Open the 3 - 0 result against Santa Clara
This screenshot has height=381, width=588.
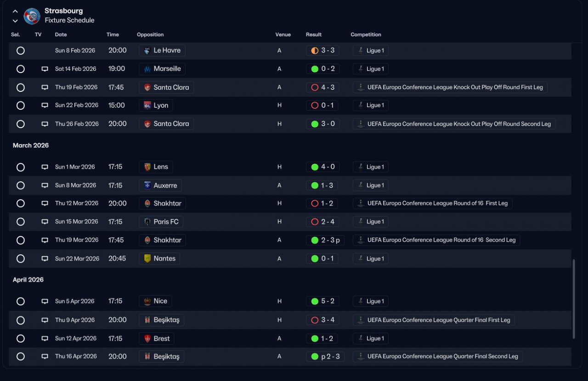(x=322, y=124)
